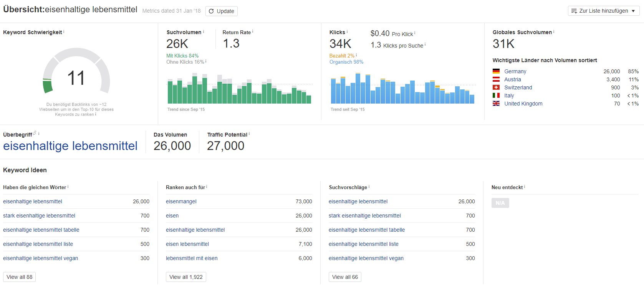Click info icon after Klicks pro Suche
644x285 pixels.
tap(425, 45)
